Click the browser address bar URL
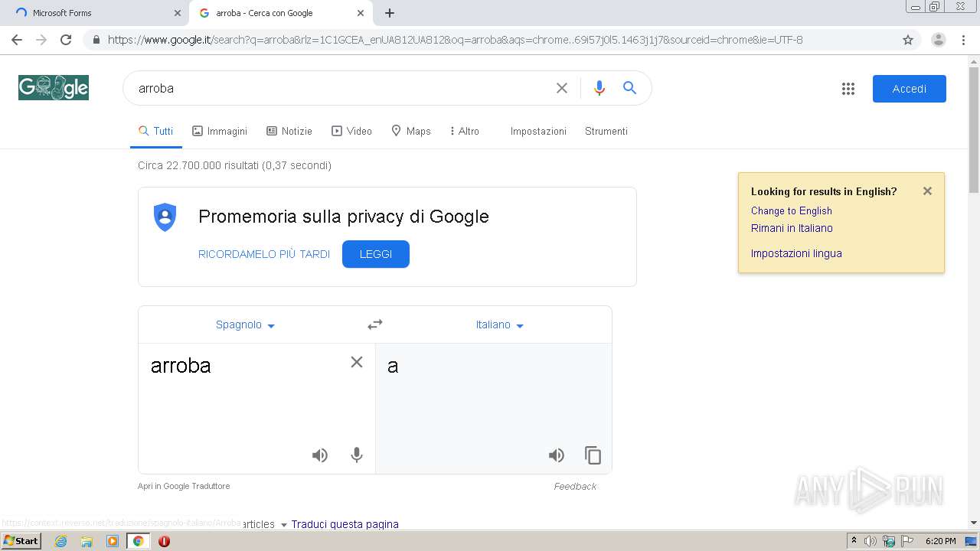Screen dimensions: 980x551 [455, 40]
